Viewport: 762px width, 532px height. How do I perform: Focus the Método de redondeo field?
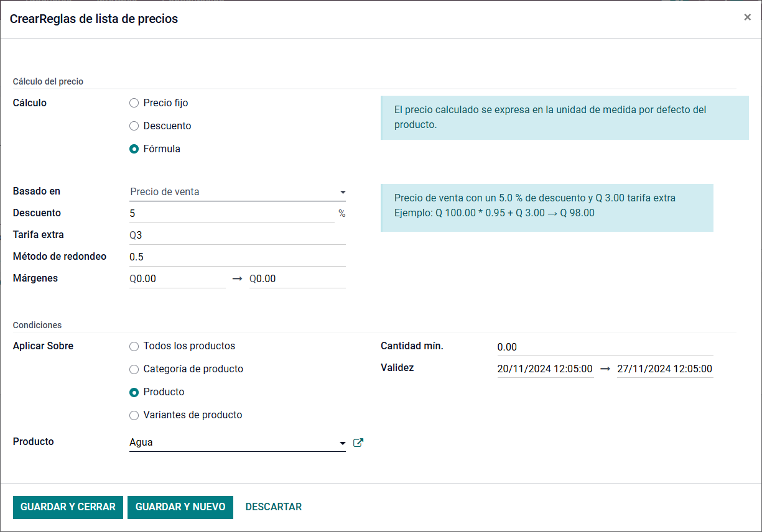[237, 257]
